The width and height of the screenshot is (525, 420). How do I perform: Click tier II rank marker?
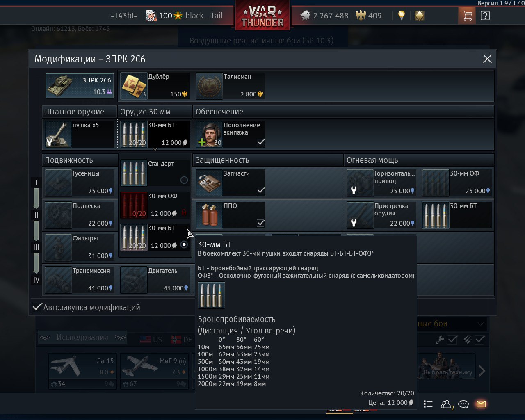pyautogui.click(x=36, y=215)
